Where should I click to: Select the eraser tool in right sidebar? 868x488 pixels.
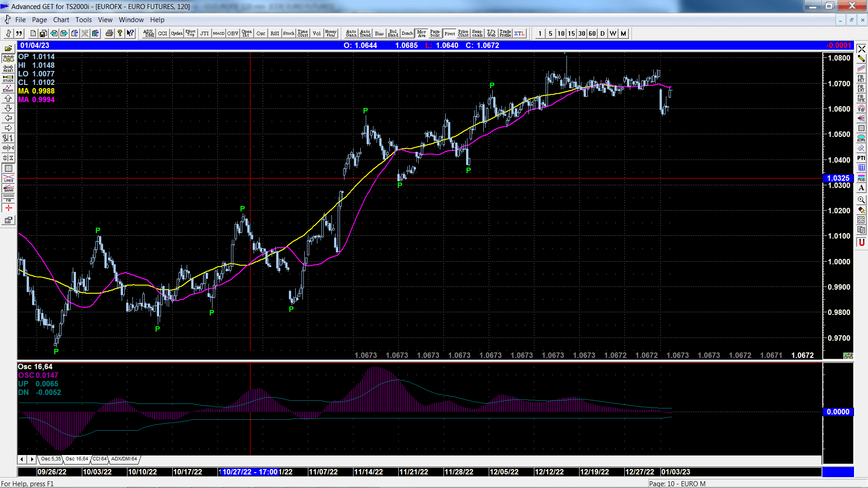[x=861, y=210]
